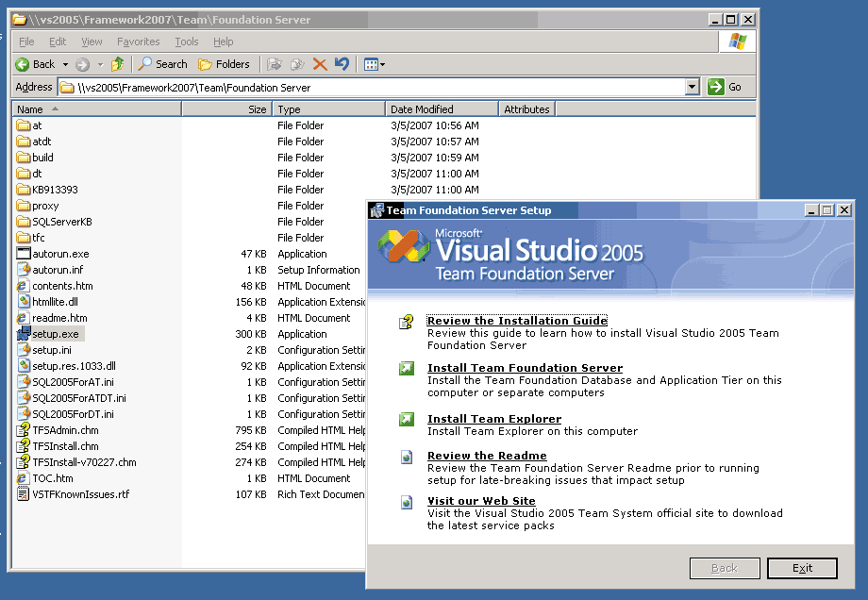This screenshot has width=868, height=600.
Task: Select the 'build' folder icon
Action: pos(24,158)
